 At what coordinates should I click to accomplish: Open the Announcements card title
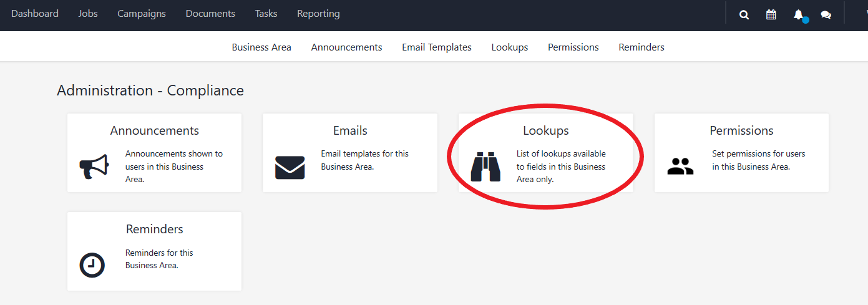(155, 131)
